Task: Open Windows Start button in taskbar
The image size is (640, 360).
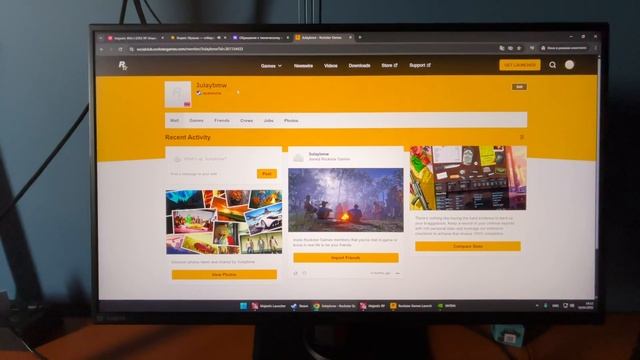Action: (x=244, y=306)
